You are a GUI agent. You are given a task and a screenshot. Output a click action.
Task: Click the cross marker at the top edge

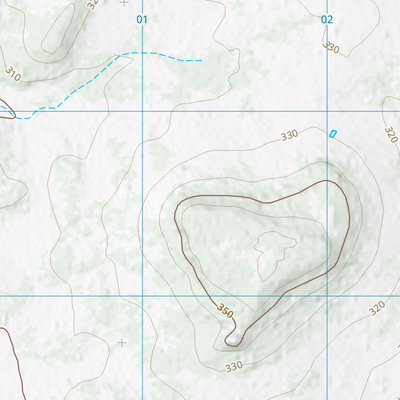pos(124,3)
